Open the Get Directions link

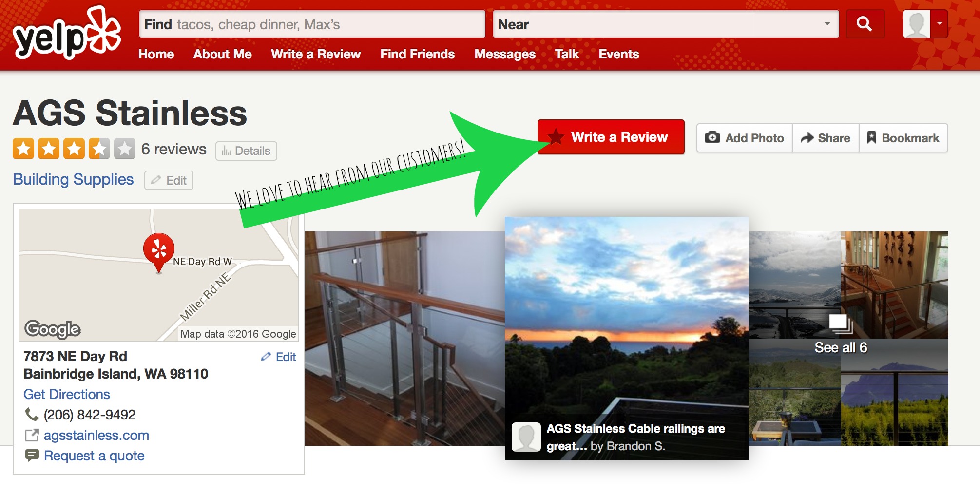coord(67,394)
